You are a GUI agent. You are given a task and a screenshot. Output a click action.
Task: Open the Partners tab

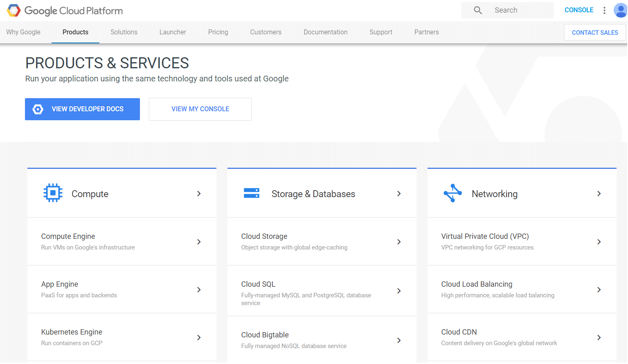[427, 32]
